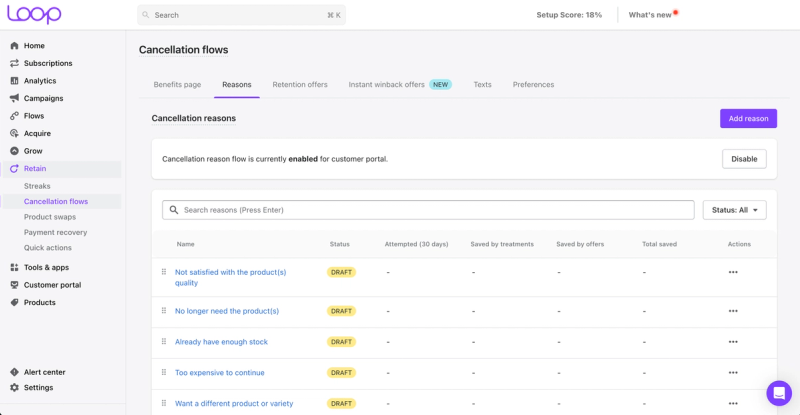Image resolution: width=800 pixels, height=415 pixels.
Task: Open the Status: All dropdown
Action: [734, 210]
